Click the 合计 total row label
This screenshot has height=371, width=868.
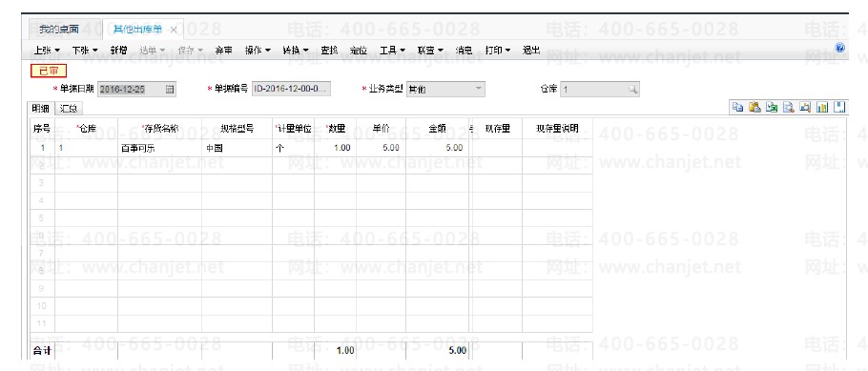pos(42,351)
